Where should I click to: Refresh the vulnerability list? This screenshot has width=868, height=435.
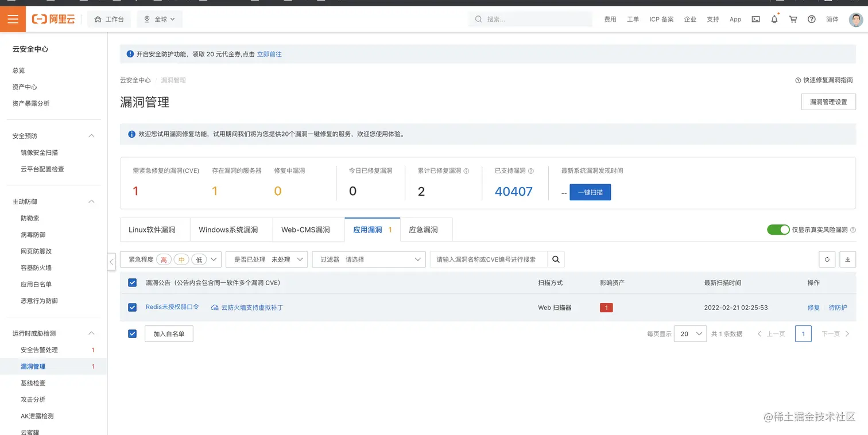[x=827, y=259]
